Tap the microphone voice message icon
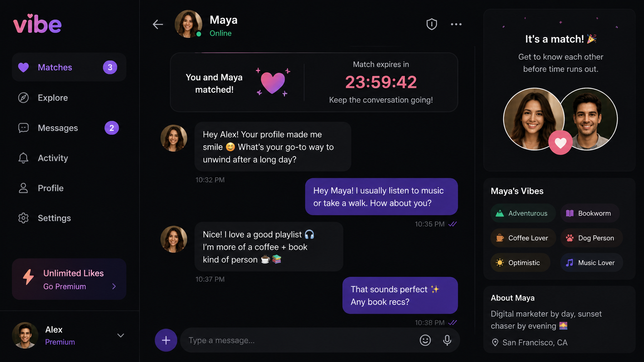Screen dimensions: 644x362 [x=447, y=340]
